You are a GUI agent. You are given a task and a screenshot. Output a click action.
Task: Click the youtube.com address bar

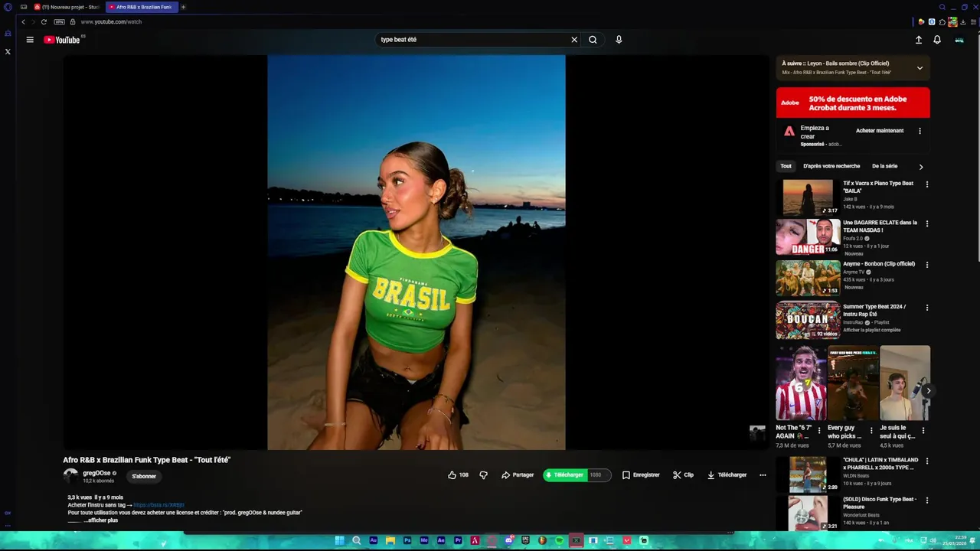111,21
